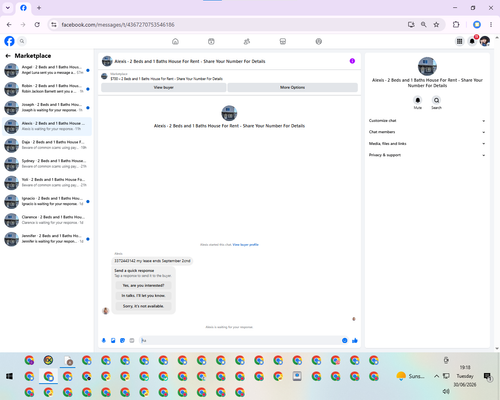
Task: Choose a sticker icon in composer
Action: [122, 340]
